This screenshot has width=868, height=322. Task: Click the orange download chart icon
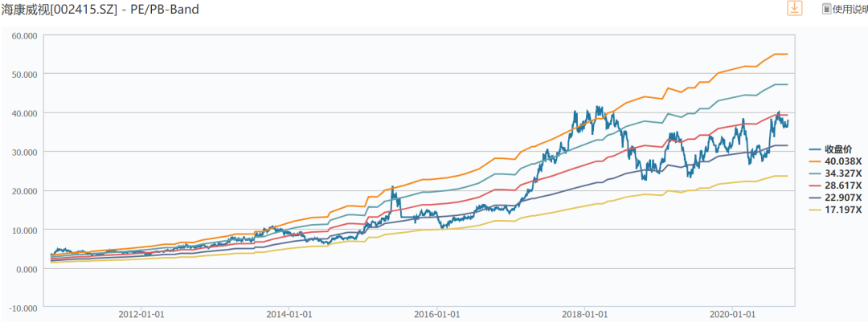tap(795, 8)
